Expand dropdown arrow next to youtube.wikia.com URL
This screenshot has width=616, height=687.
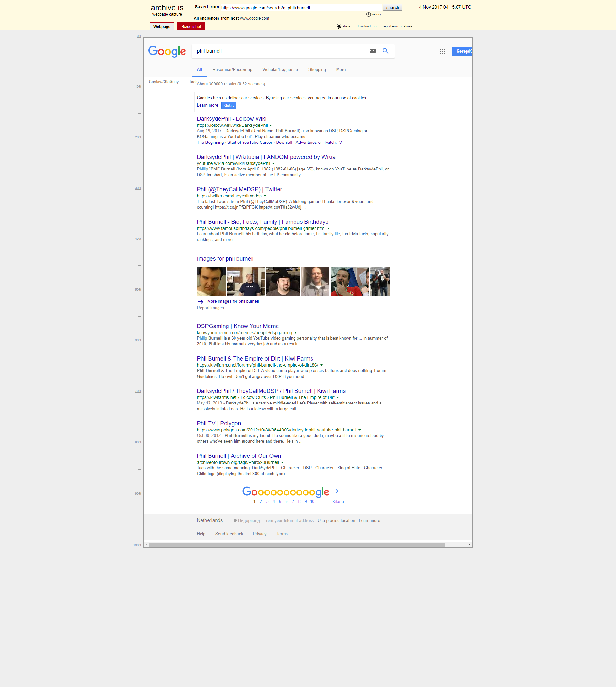[273, 163]
